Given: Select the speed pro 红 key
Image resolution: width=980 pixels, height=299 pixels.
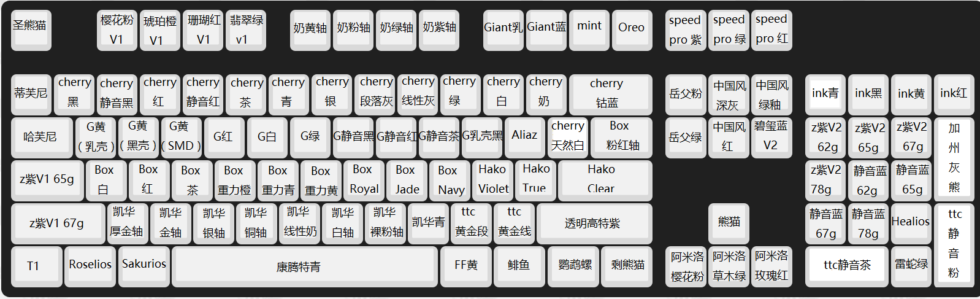Looking at the screenshot, I should 771,29.
